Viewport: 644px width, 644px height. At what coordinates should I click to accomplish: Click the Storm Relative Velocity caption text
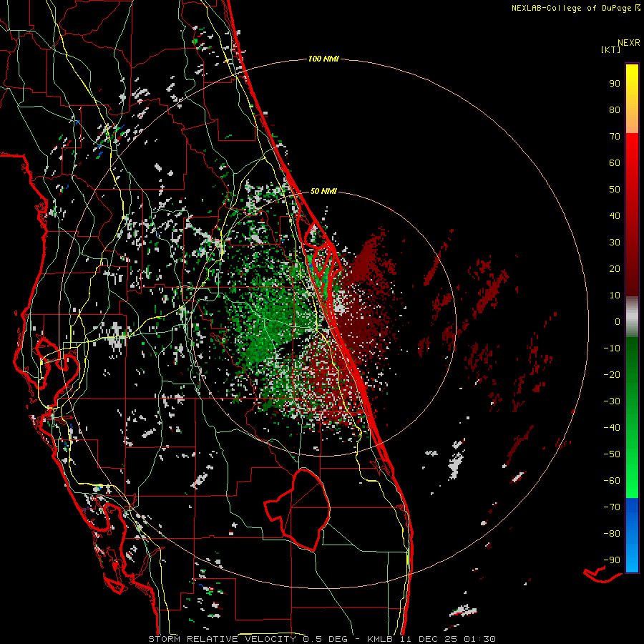pos(321,639)
